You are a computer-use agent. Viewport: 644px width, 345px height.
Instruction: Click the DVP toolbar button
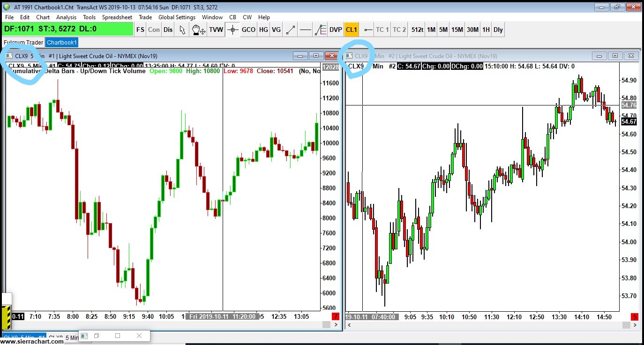tap(336, 30)
